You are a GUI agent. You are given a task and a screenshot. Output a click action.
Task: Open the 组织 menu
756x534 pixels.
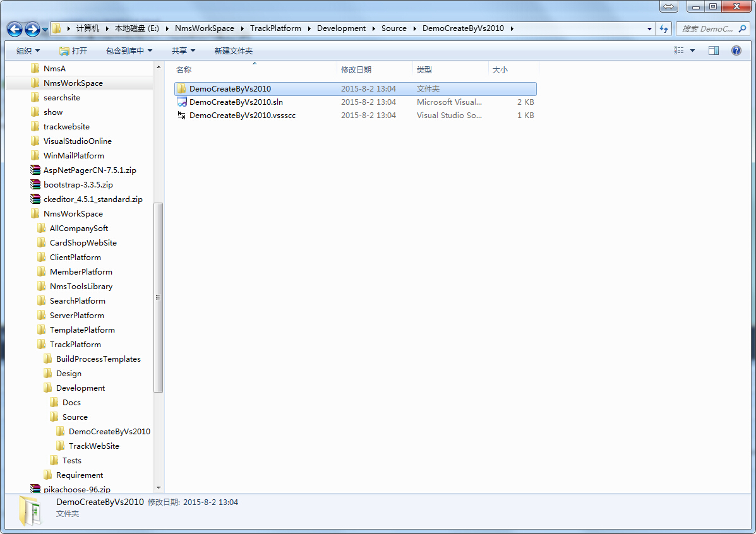click(28, 50)
